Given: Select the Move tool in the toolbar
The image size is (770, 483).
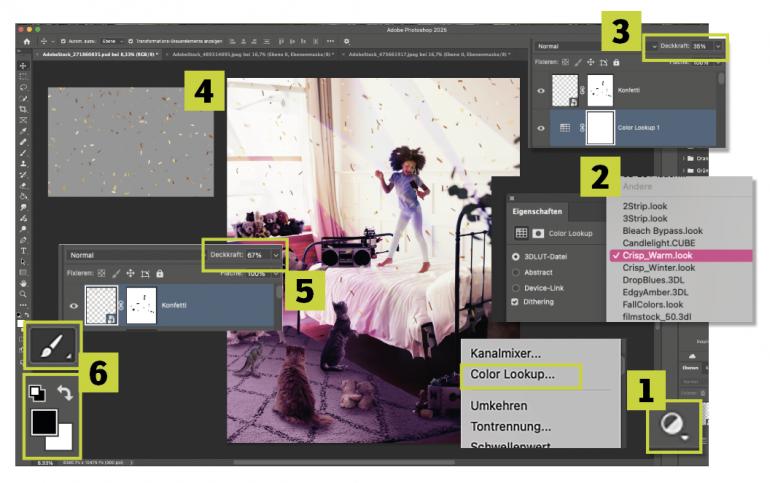Looking at the screenshot, I should click(x=23, y=66).
